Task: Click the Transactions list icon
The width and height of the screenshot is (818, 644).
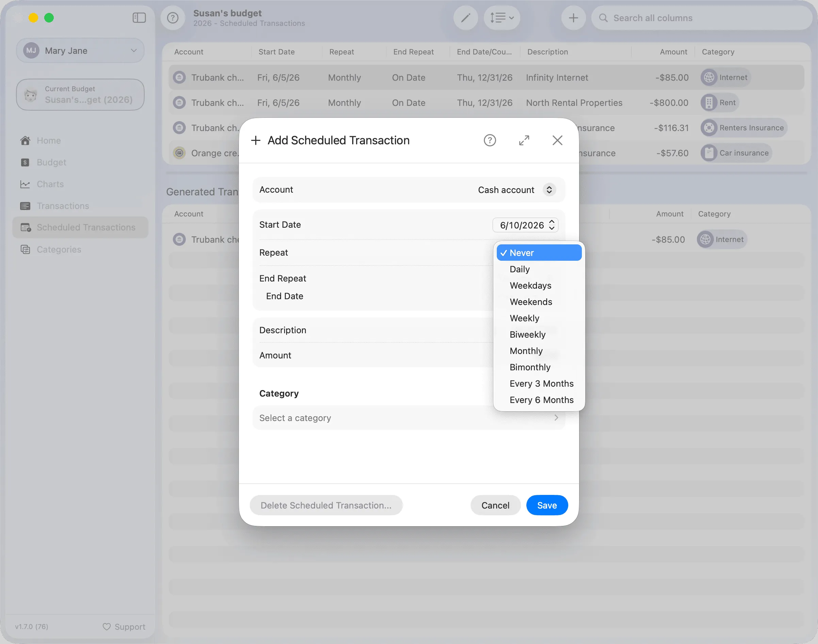Action: 25,206
